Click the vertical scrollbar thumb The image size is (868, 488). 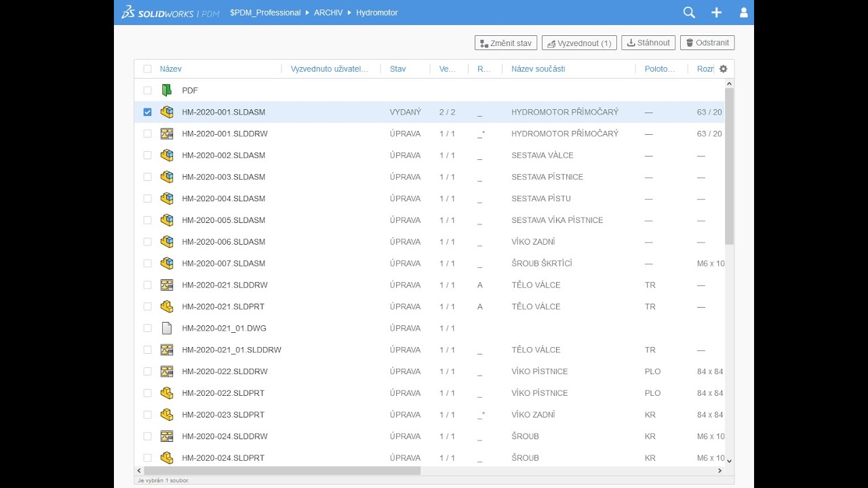click(x=730, y=166)
